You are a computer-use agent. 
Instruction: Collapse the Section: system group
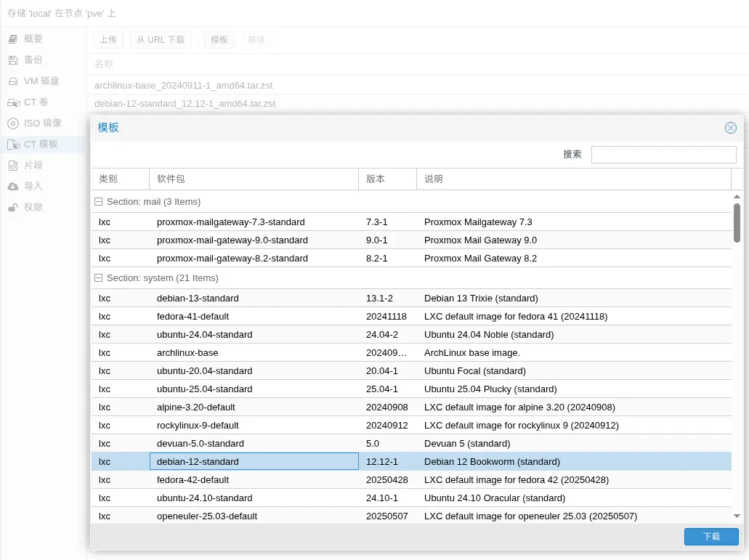pyautogui.click(x=99, y=278)
